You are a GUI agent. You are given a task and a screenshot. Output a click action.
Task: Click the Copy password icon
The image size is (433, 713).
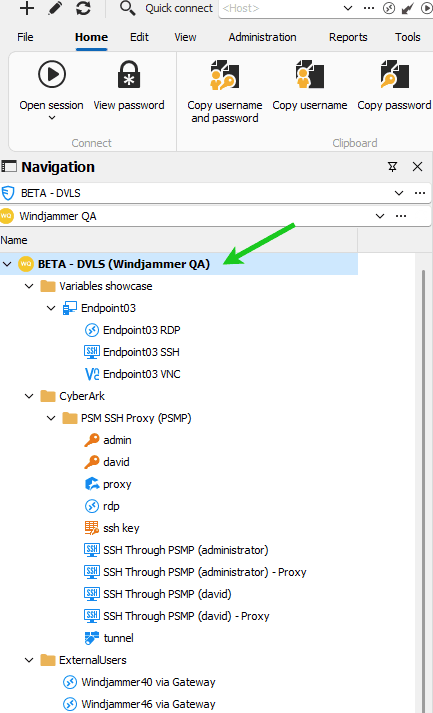click(394, 75)
